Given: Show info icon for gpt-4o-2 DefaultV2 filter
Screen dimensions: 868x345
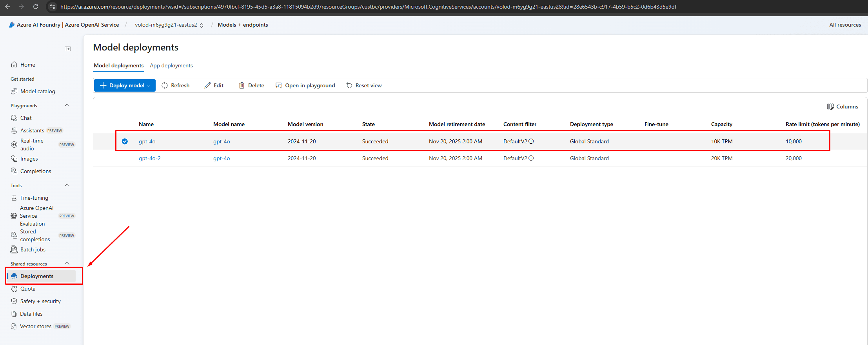Looking at the screenshot, I should pos(531,158).
